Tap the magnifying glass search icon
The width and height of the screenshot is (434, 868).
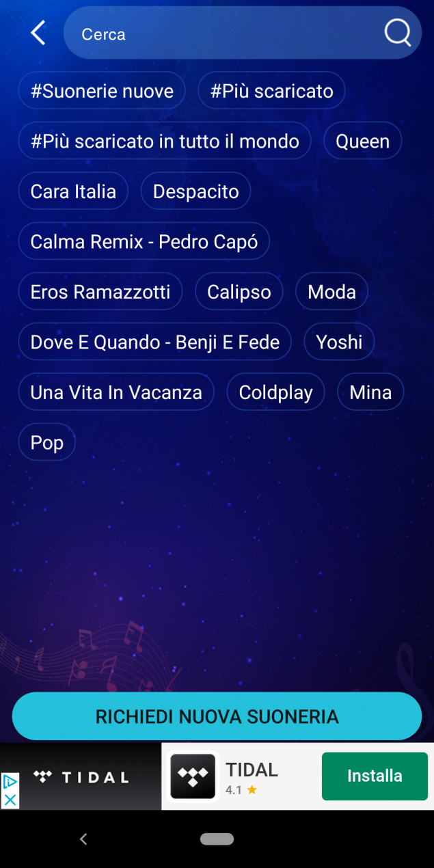[398, 32]
